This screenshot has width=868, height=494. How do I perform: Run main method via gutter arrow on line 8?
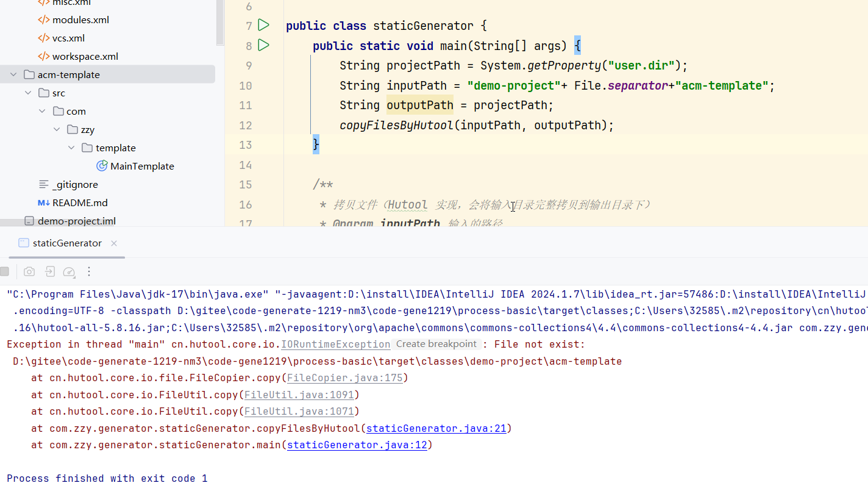point(263,45)
